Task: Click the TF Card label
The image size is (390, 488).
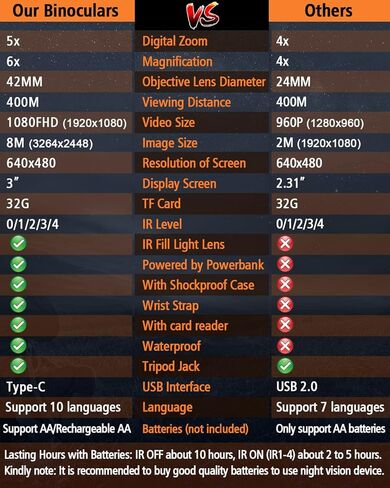Action: pos(161,204)
